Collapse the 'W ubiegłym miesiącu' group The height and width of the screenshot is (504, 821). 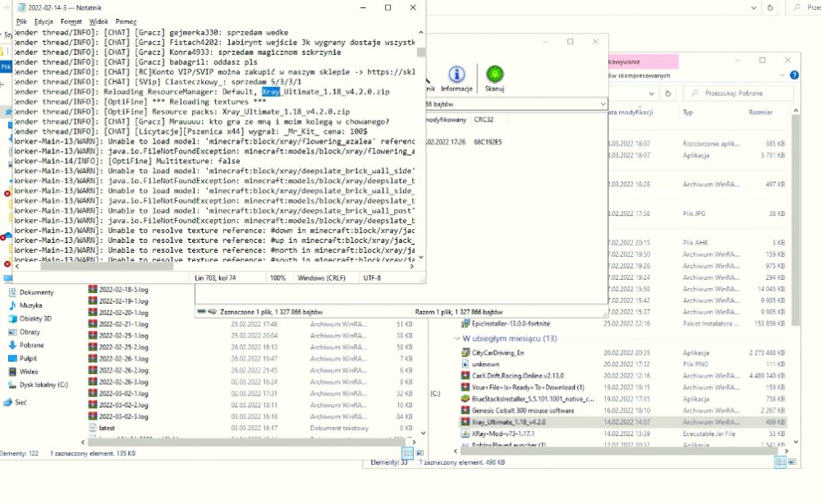pyautogui.click(x=456, y=338)
